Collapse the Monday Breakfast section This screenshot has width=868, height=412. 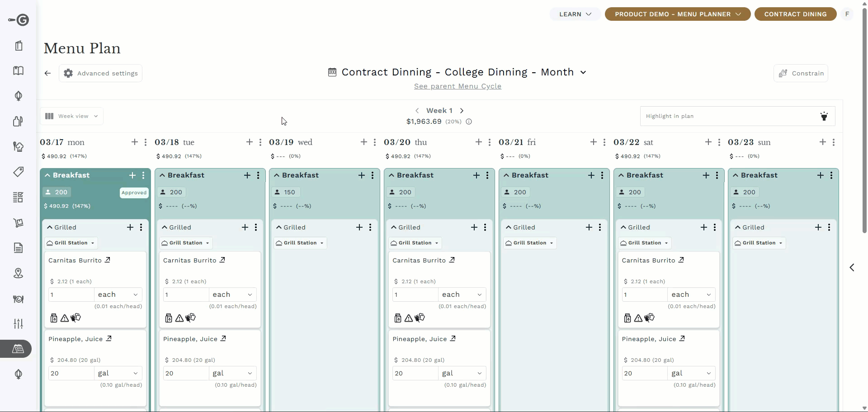tap(47, 175)
